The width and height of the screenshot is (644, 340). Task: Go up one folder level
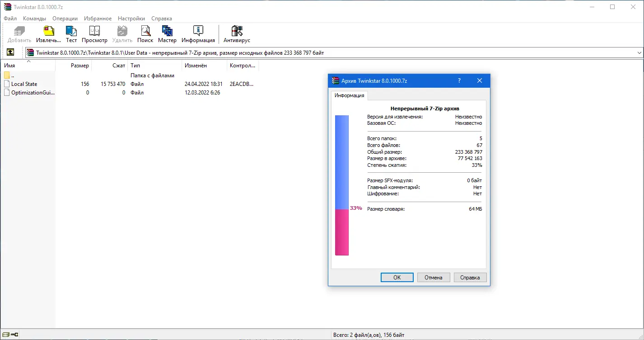11,52
